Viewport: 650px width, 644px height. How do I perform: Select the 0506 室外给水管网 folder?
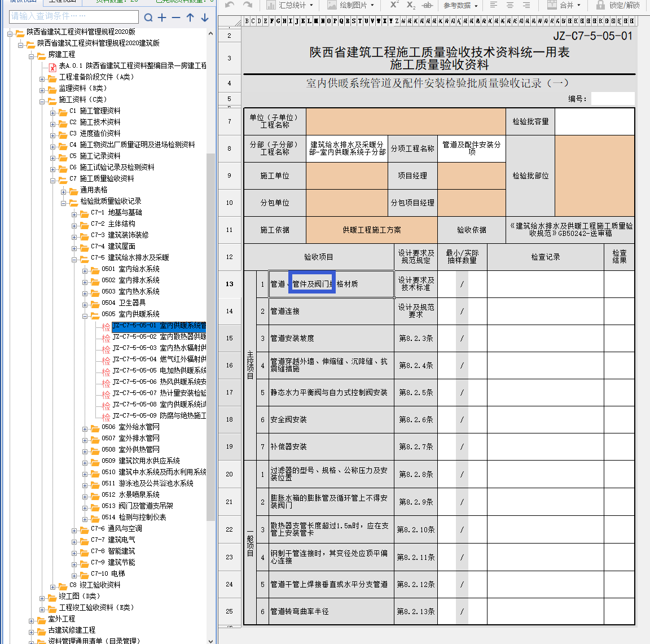130,427
